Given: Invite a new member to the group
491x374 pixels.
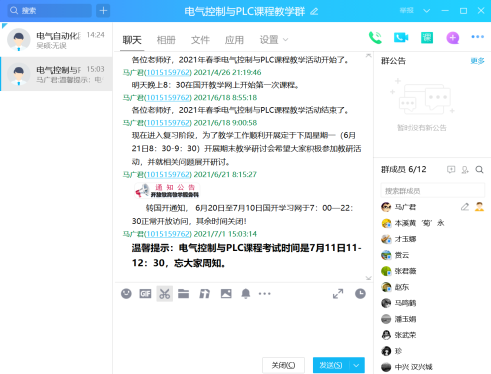Looking at the screenshot, I should pos(465,170).
